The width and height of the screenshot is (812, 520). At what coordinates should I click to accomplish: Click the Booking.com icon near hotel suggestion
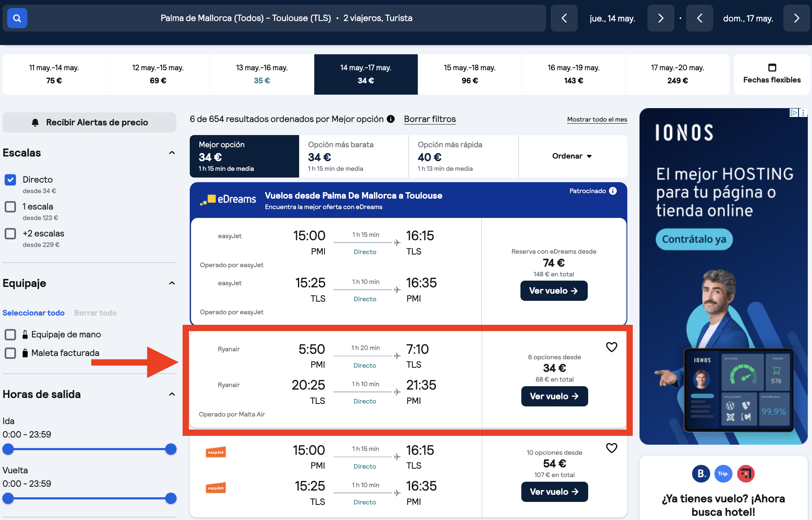point(701,474)
